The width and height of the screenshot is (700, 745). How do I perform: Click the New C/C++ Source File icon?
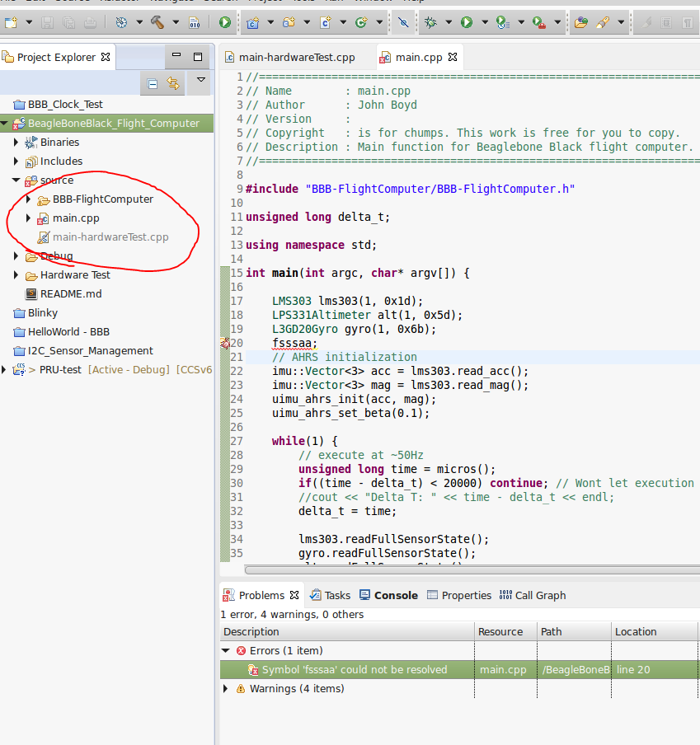coord(326,22)
